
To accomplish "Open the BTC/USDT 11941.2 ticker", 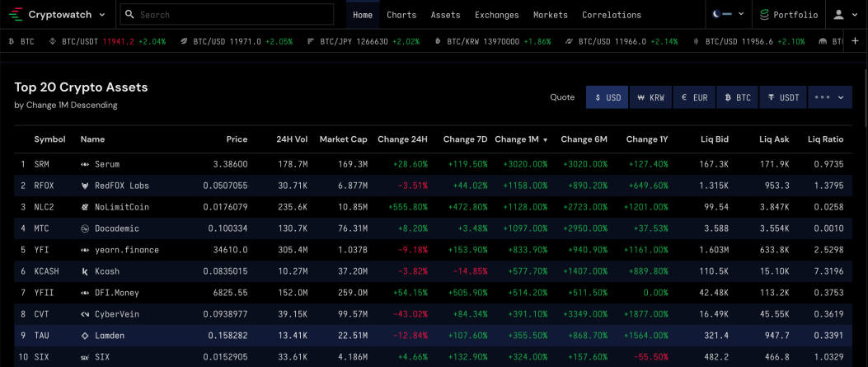I will click(x=107, y=41).
